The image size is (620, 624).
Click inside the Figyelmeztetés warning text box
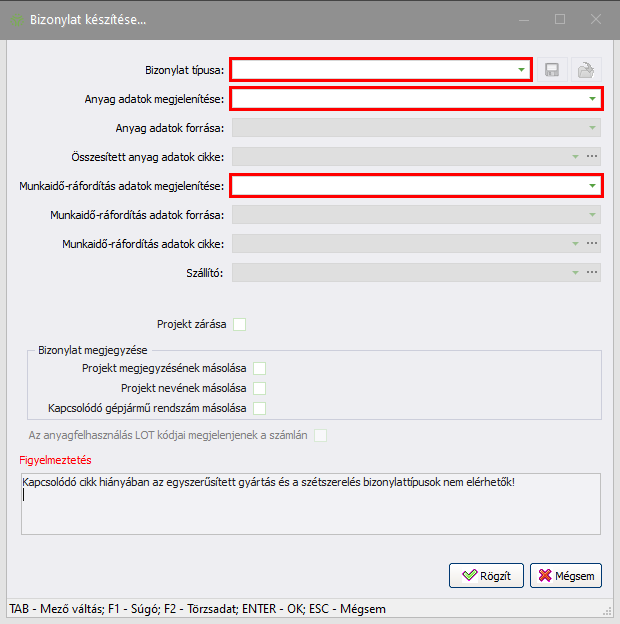coord(310,510)
